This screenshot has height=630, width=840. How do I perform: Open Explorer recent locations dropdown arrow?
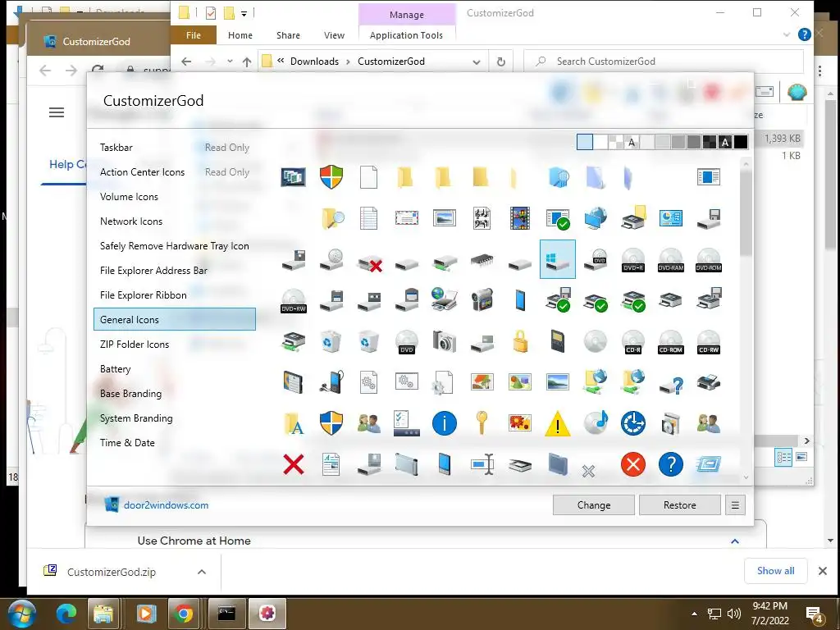point(230,61)
